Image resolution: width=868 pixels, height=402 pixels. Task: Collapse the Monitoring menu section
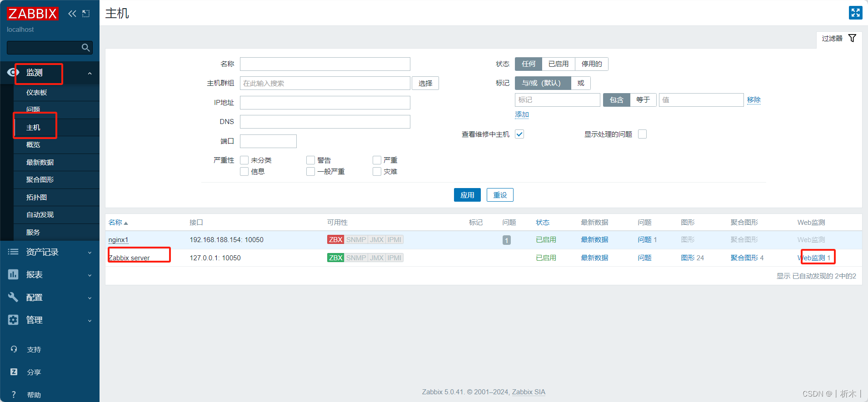coord(90,73)
